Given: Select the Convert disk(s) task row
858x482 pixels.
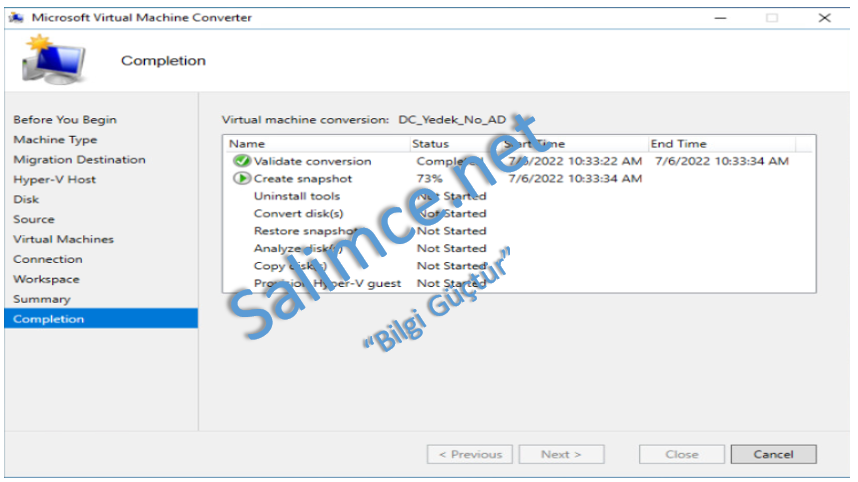Looking at the screenshot, I should point(299,214).
